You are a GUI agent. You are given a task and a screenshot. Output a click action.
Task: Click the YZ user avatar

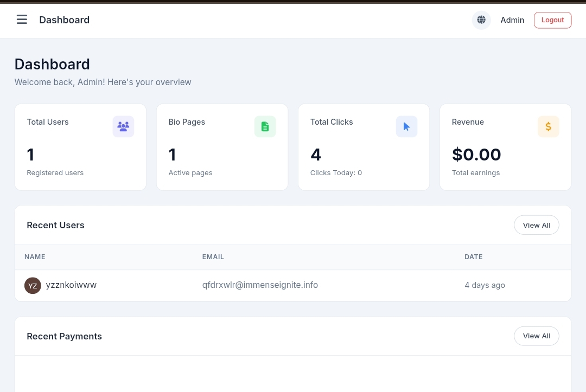pos(33,286)
